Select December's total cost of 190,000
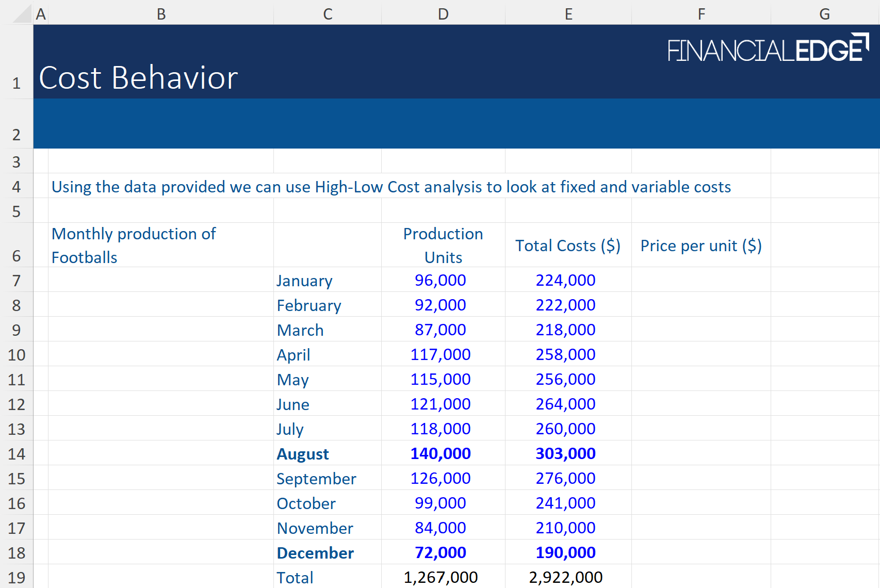 click(566, 552)
